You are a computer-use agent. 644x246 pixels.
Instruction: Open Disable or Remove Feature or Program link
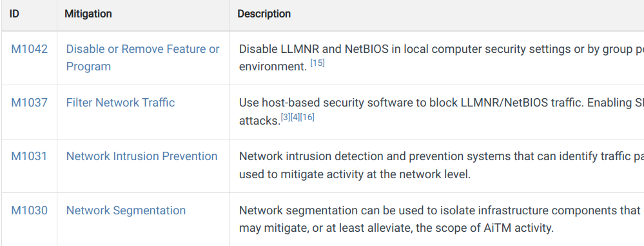(x=142, y=57)
